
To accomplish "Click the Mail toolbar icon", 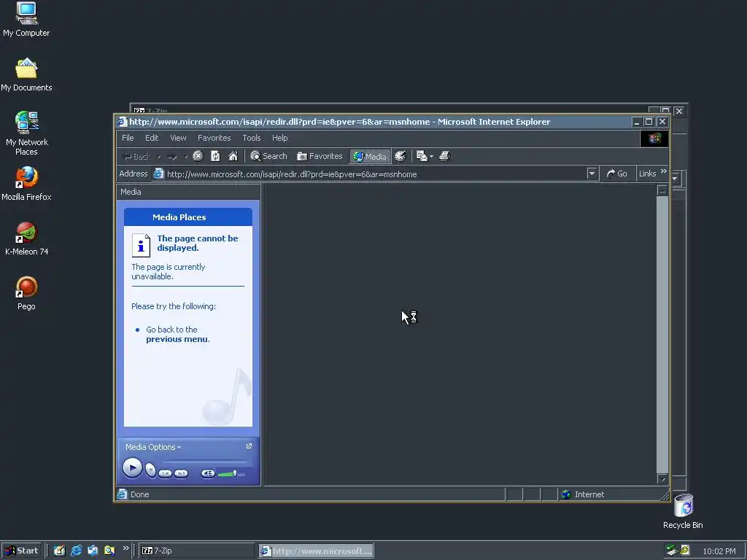I will click(422, 156).
